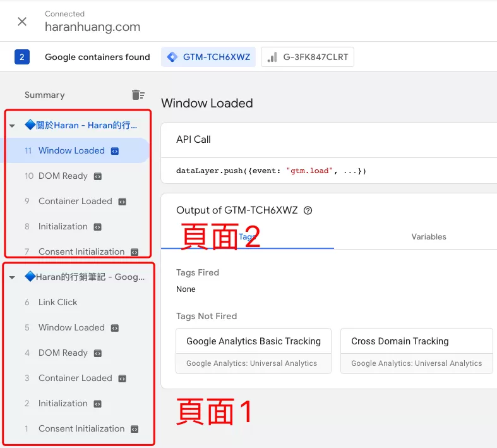The height and width of the screenshot is (448, 497).
Task: Select event 4 DOM Ready
Action: [x=75, y=353]
